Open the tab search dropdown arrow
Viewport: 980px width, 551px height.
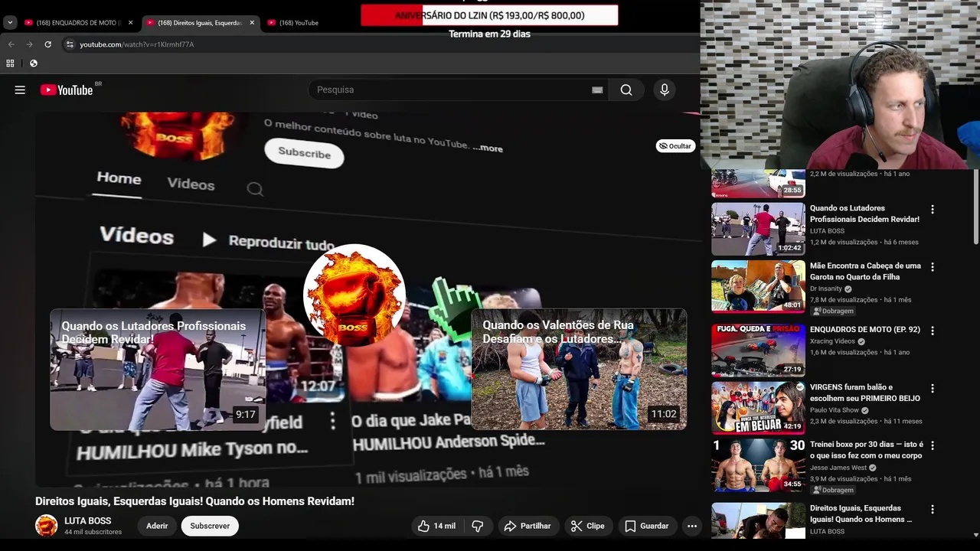tap(10, 22)
